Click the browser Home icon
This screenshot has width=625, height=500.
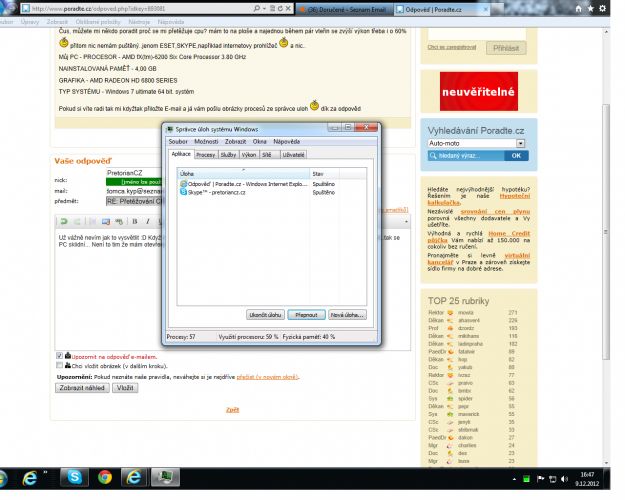click(x=578, y=8)
